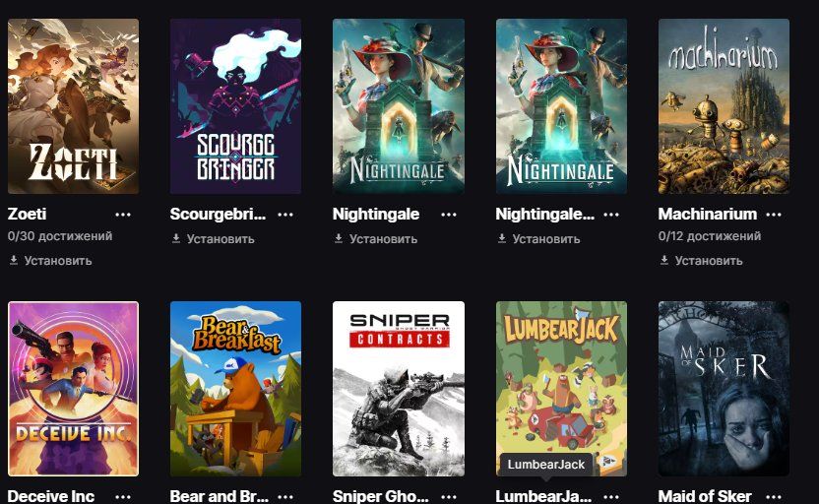Click the Deceive Inc cover art

(x=73, y=389)
